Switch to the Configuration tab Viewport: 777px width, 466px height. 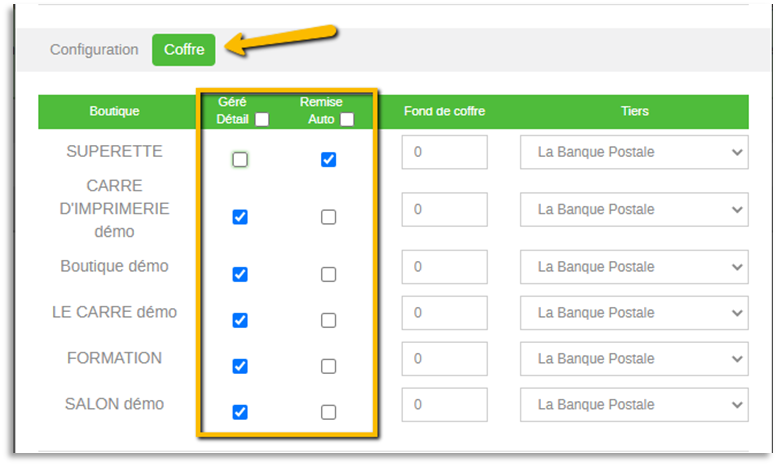coord(94,50)
